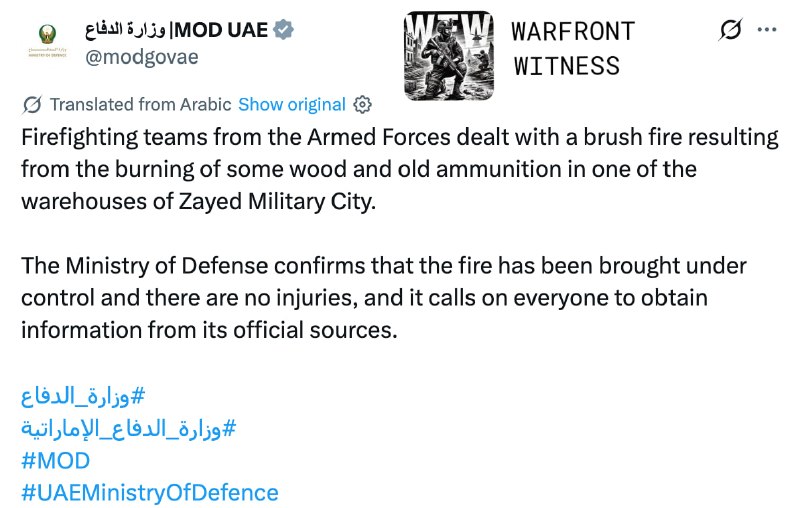Open the #وزارة_الدفاع_الإماراتية hashtag
Viewport: 800px width, 508px height.
[x=129, y=428]
